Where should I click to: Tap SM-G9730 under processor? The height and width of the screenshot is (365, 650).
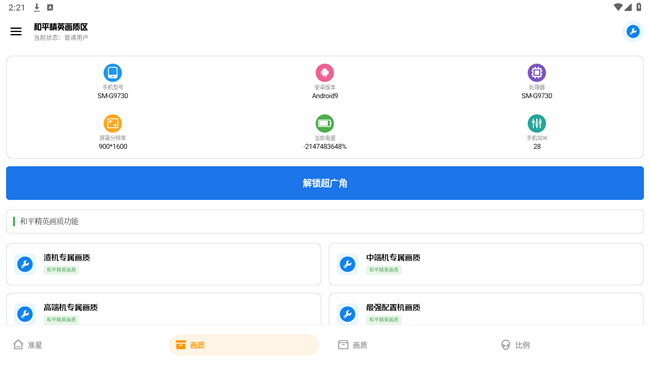click(x=537, y=96)
